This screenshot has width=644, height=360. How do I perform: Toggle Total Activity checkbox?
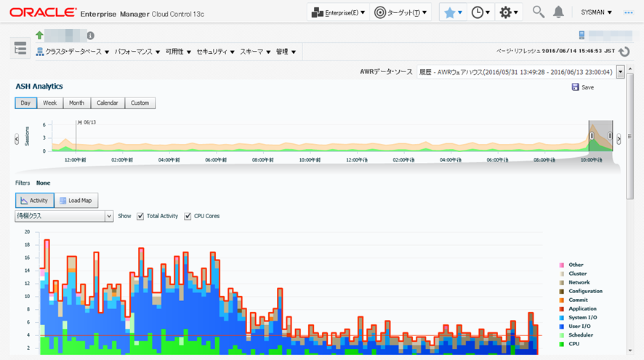[x=140, y=216]
